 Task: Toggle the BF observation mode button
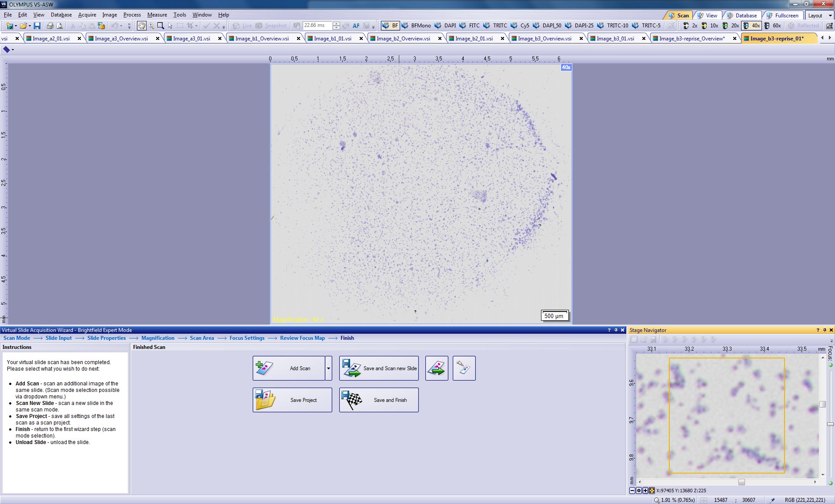click(390, 26)
